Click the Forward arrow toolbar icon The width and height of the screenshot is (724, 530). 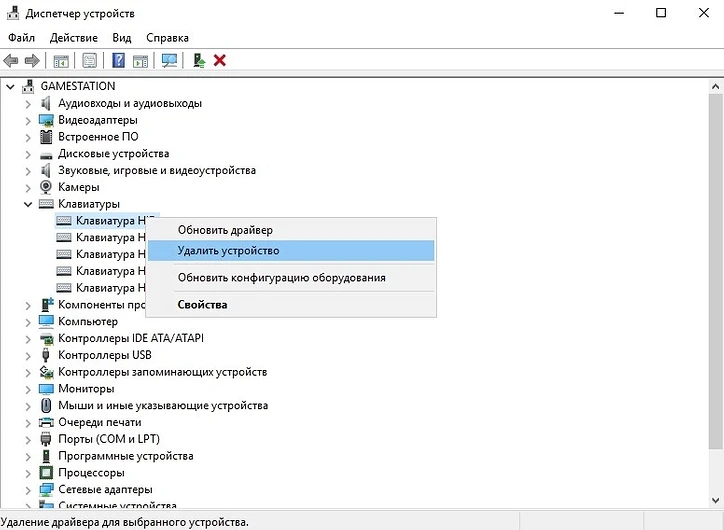32,60
